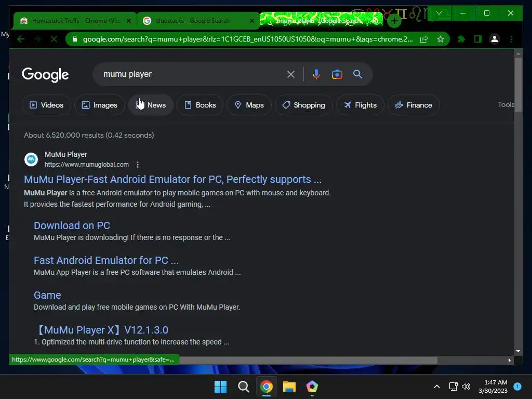Viewport: 532px width, 399px height.
Task: Search by image with camera icon
Action: pos(337,74)
